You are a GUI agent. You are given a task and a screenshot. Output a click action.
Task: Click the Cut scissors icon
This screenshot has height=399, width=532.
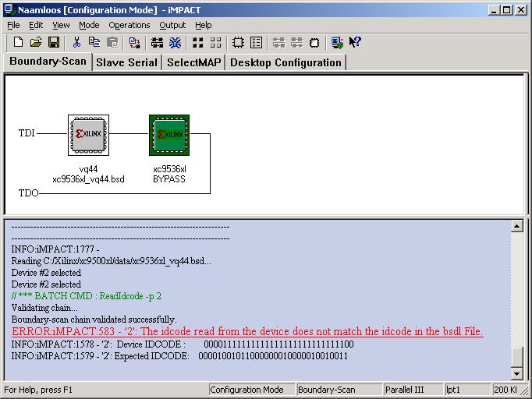76,42
